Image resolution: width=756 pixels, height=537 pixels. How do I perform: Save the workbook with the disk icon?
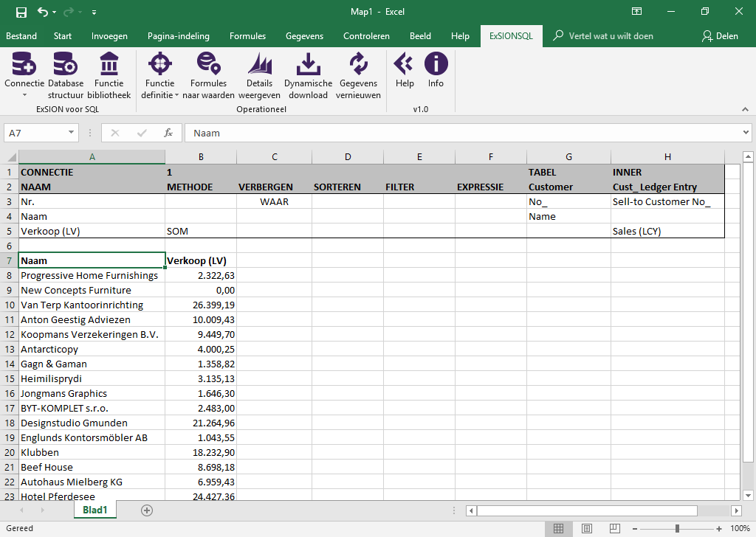coord(21,12)
